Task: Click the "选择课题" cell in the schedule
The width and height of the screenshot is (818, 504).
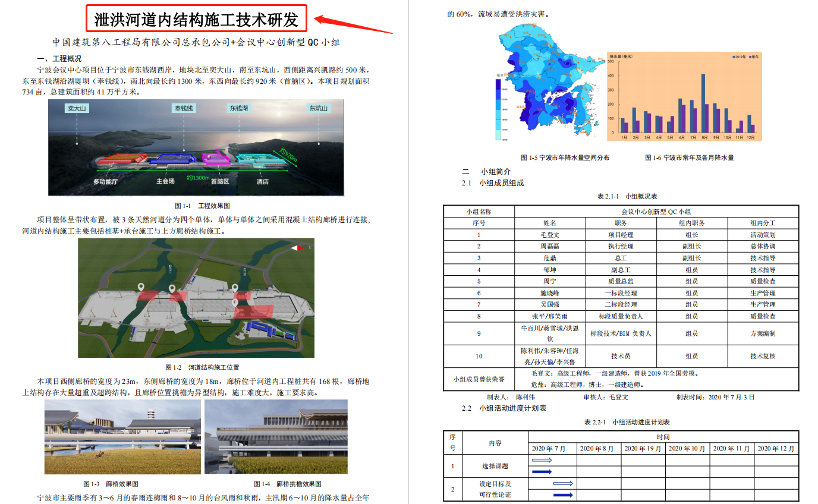Action: 495,466
